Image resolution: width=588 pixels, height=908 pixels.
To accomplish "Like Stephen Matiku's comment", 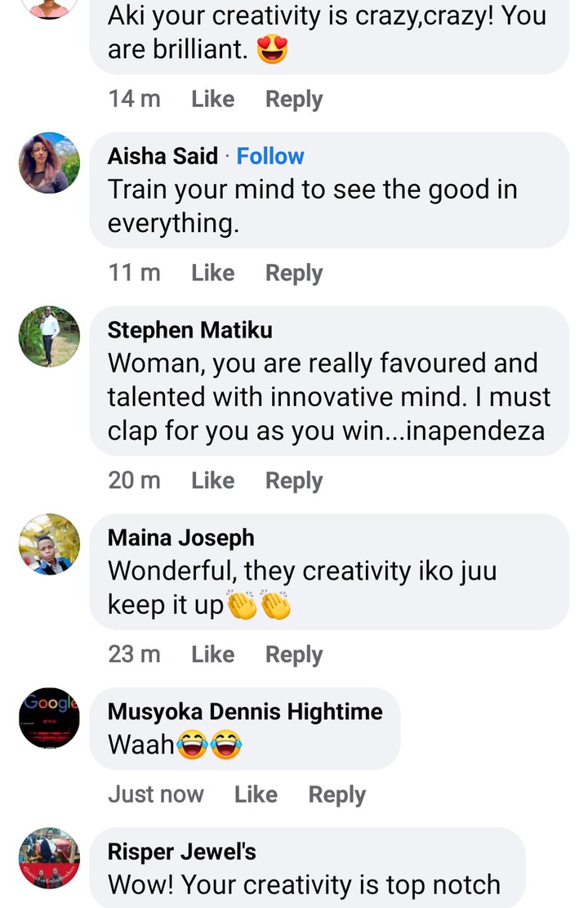I will [x=213, y=481].
